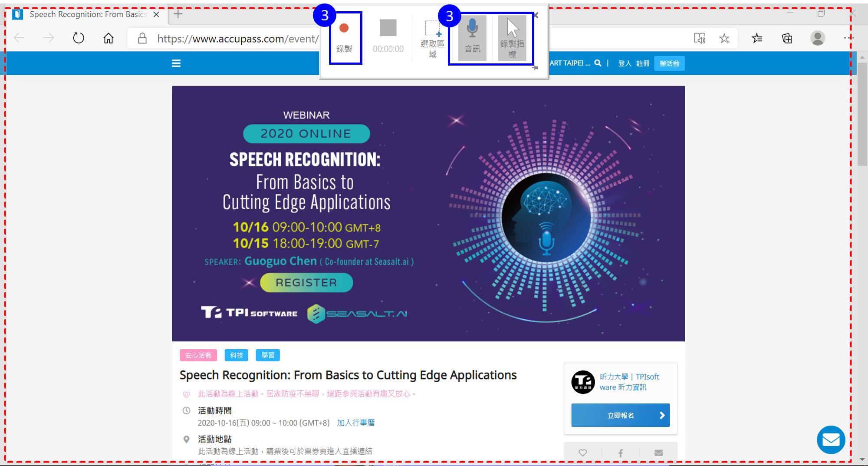Image resolution: width=868 pixels, height=466 pixels.
Task: Start recording with the 錄製 button
Action: click(x=344, y=38)
